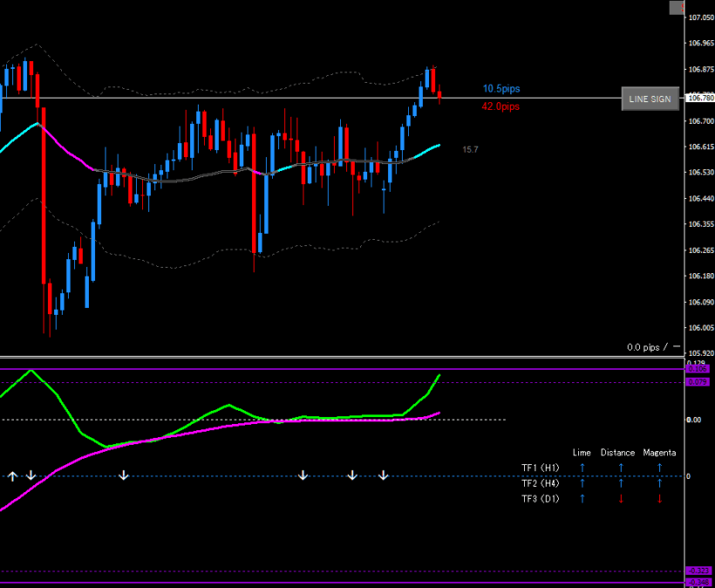Screen dimensions: 715x588
Task: Click the Distance column header
Action: point(618,453)
